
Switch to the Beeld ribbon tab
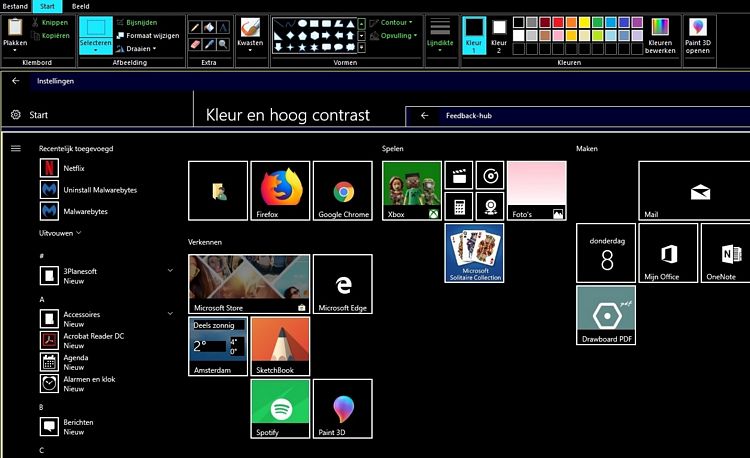pos(80,6)
